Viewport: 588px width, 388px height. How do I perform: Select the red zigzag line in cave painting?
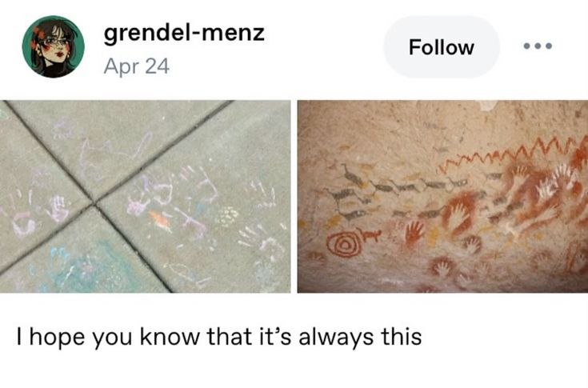514,152
